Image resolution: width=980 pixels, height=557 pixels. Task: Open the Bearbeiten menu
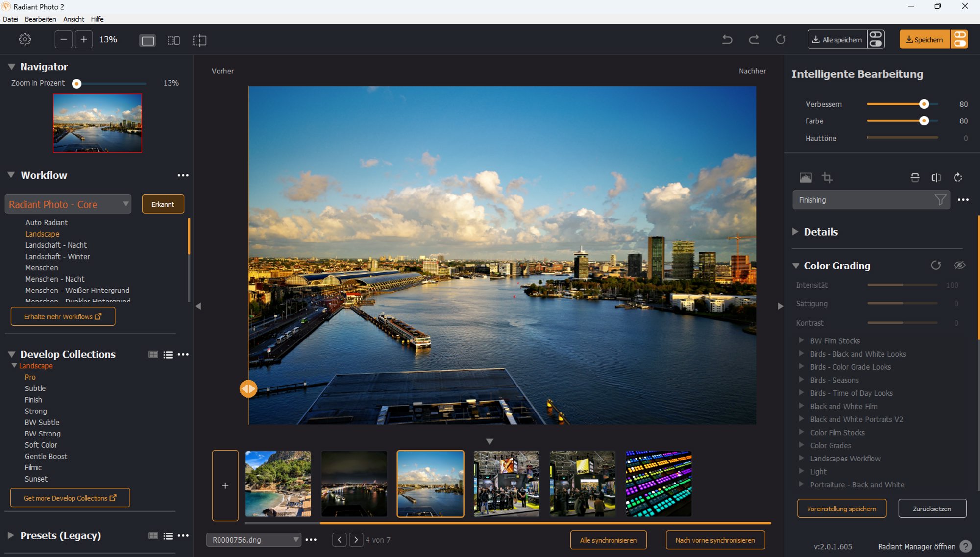pos(41,19)
